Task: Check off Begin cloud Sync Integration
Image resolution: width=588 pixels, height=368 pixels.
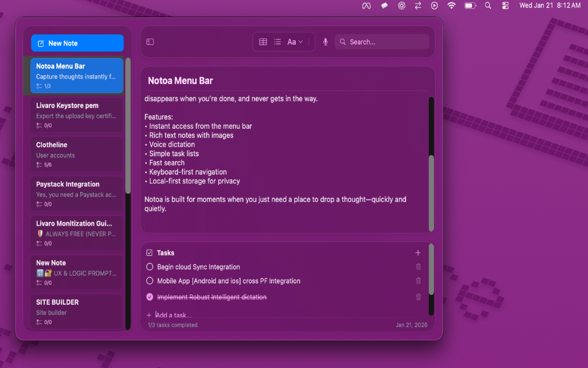Action: pyautogui.click(x=150, y=267)
